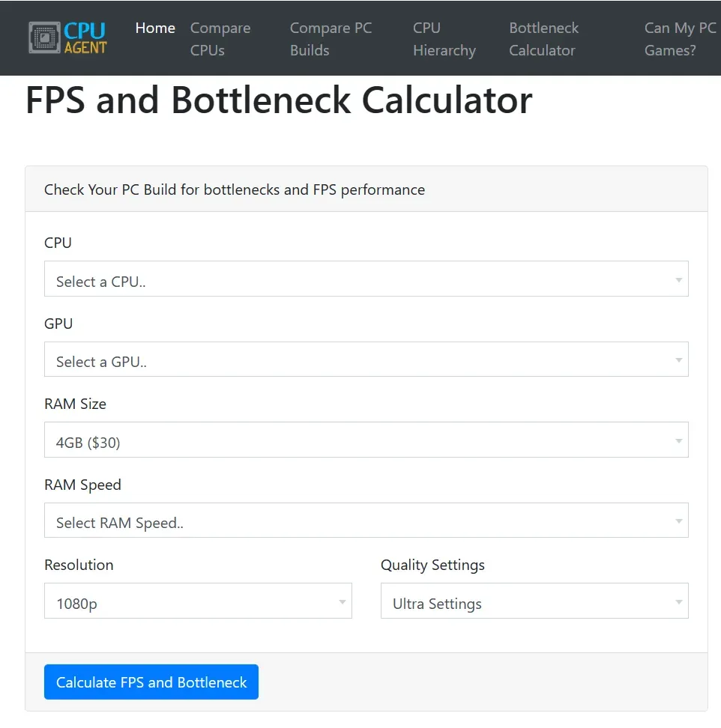Click the Check Your PC Build header text
Viewport: 721px width, 728px height.
pyautogui.click(x=235, y=189)
